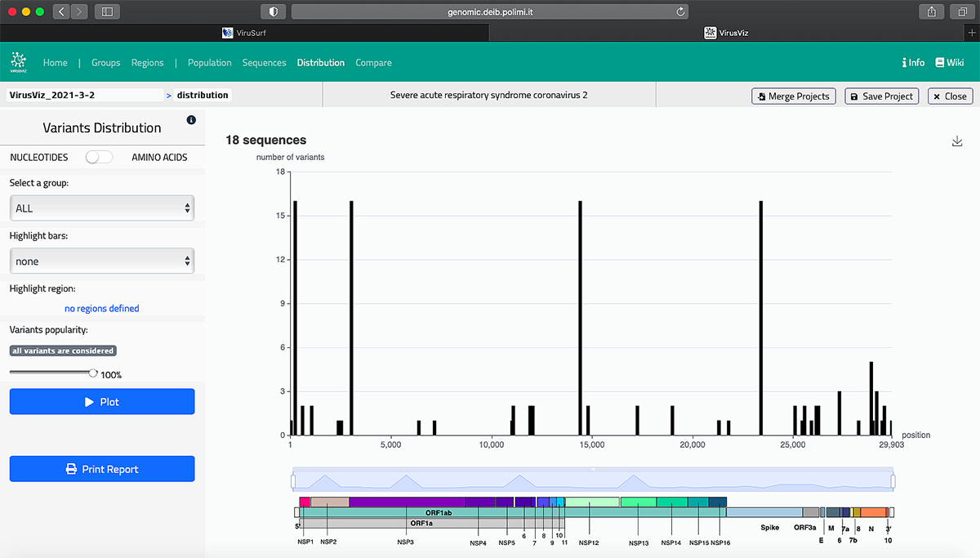980x558 pixels.
Task: Go to the Population menu item
Action: point(209,63)
